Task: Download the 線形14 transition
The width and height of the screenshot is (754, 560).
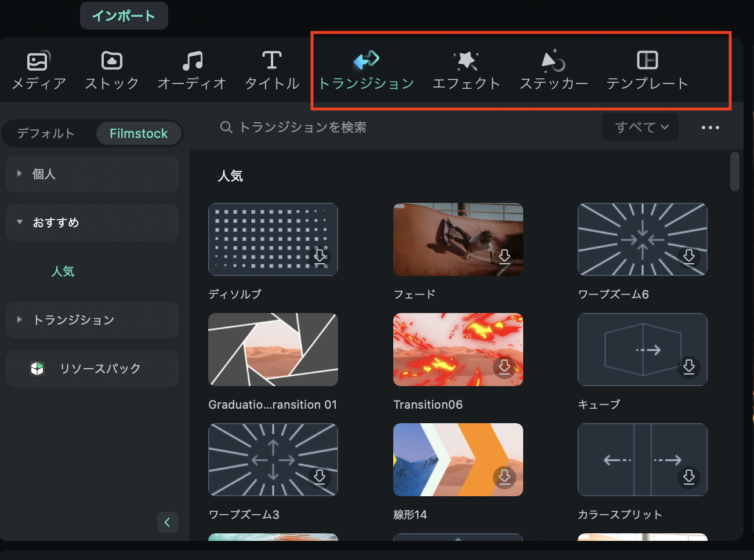Action: pos(505,477)
